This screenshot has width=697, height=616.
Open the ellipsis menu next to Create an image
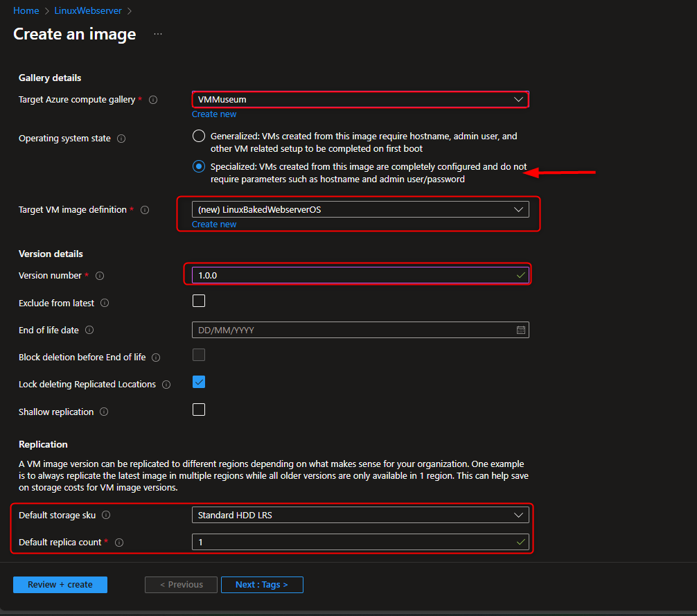tap(158, 33)
